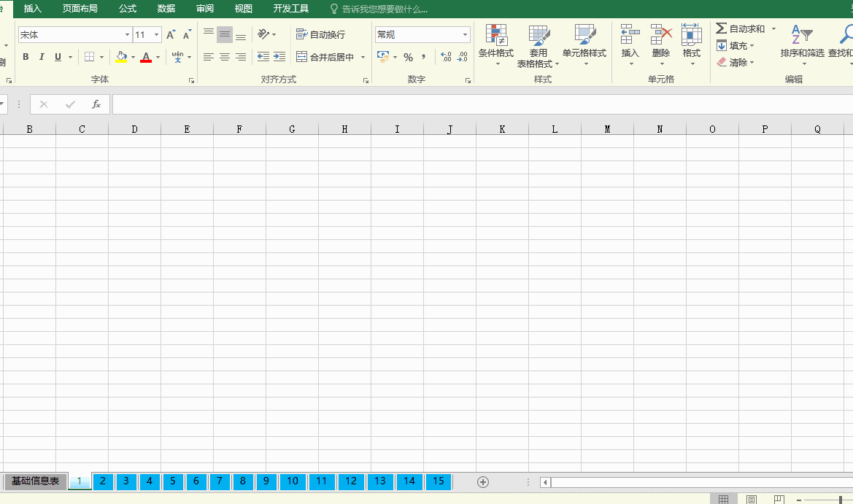Click the Format as Table (套用表格格式) icon
This screenshot has height=504, width=853.
pyautogui.click(x=539, y=35)
